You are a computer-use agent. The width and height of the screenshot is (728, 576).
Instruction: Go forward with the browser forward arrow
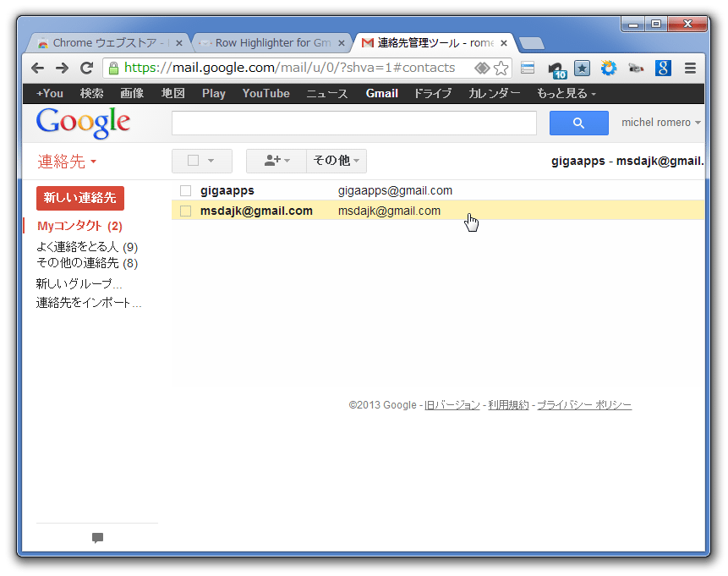[62, 69]
